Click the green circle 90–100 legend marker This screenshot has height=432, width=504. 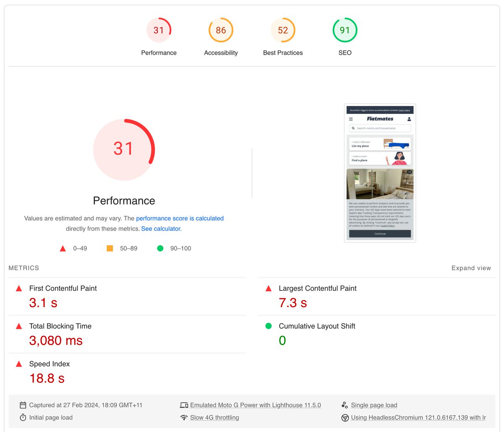[160, 248]
